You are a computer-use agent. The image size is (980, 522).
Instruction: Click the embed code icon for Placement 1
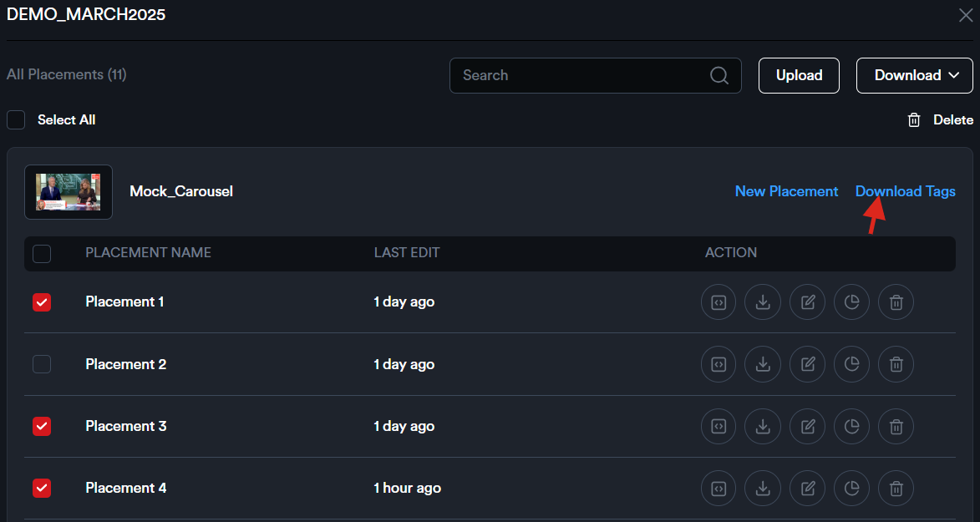718,302
